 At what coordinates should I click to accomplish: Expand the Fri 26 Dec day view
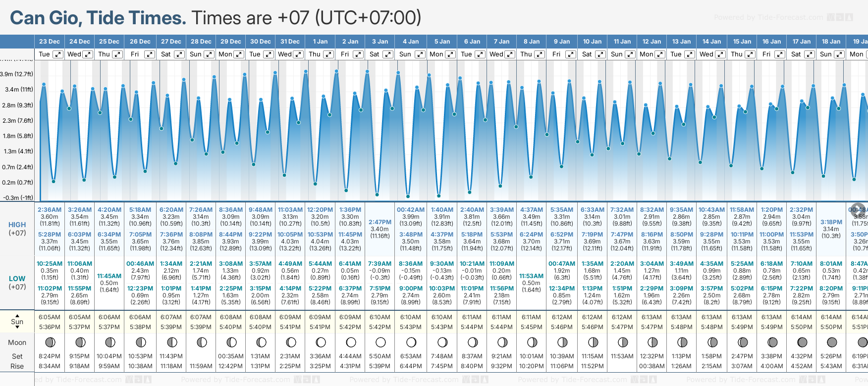[x=149, y=54]
